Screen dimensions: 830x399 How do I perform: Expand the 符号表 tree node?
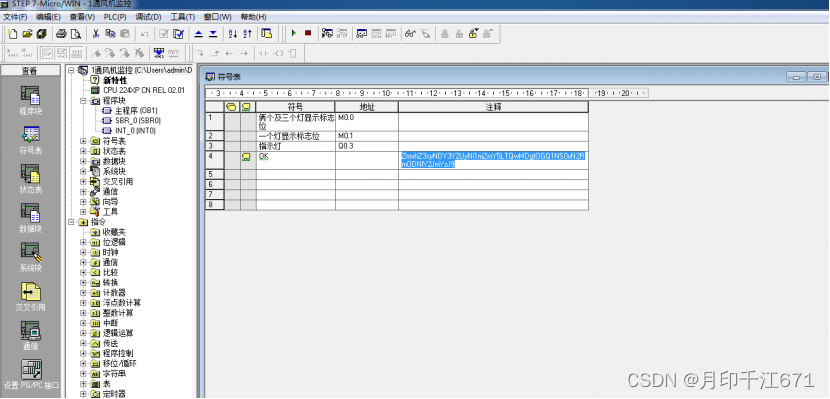click(83, 141)
